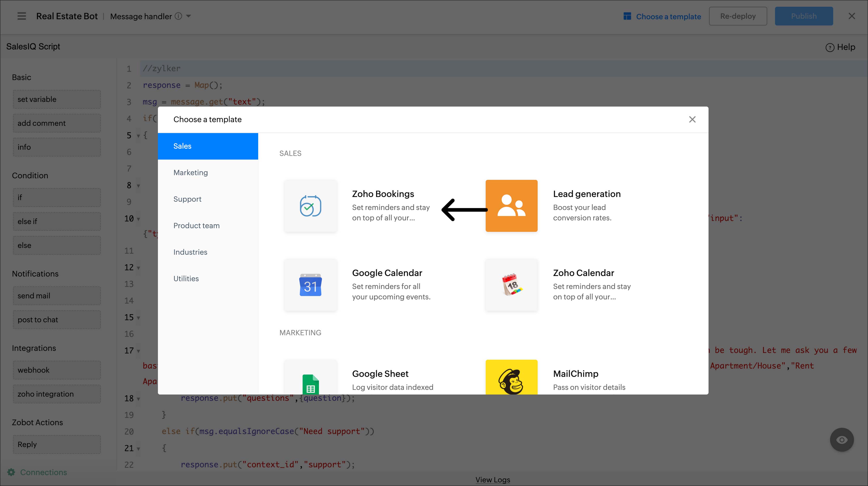Collapse code fold at line 5
The width and height of the screenshot is (868, 486).
pyautogui.click(x=138, y=136)
